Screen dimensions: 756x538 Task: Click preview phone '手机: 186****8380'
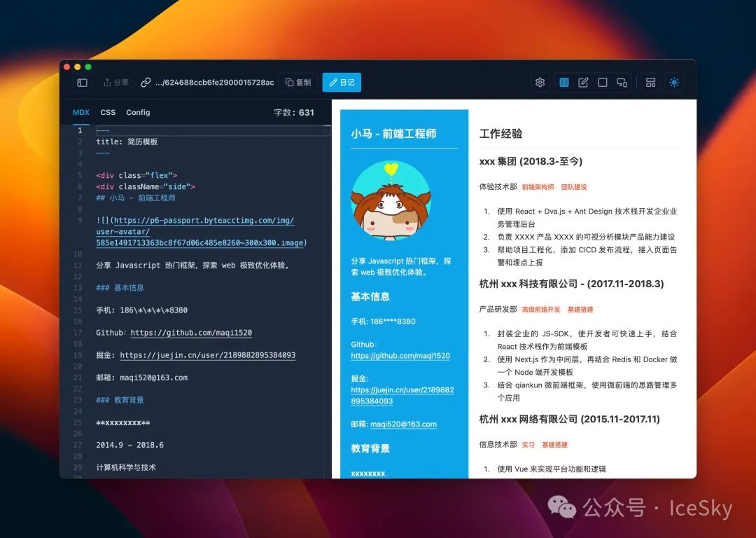[x=384, y=322]
